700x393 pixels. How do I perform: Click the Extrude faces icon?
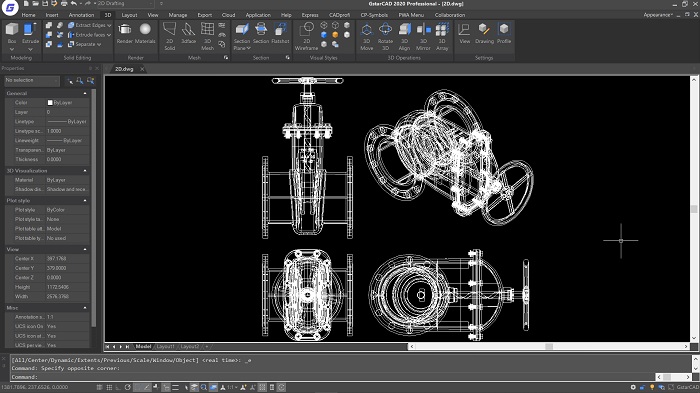pyautogui.click(x=71, y=34)
